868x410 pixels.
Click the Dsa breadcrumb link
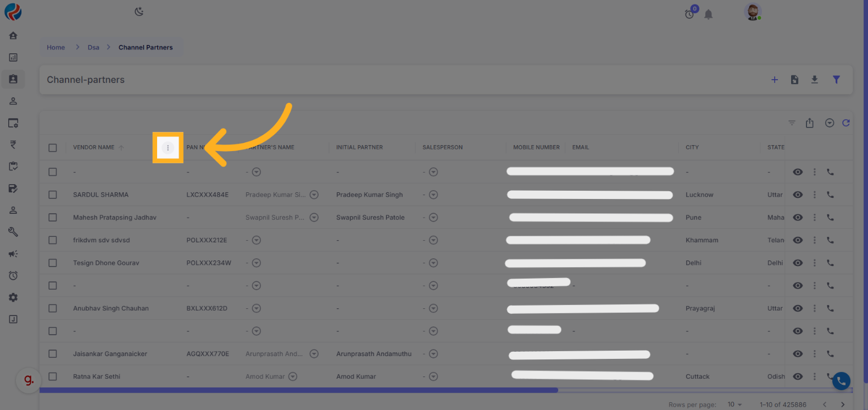pyautogui.click(x=93, y=47)
